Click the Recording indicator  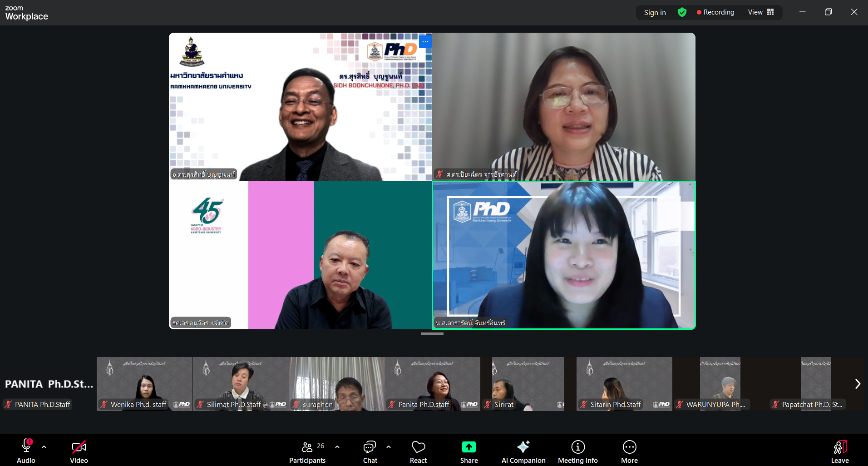point(715,12)
